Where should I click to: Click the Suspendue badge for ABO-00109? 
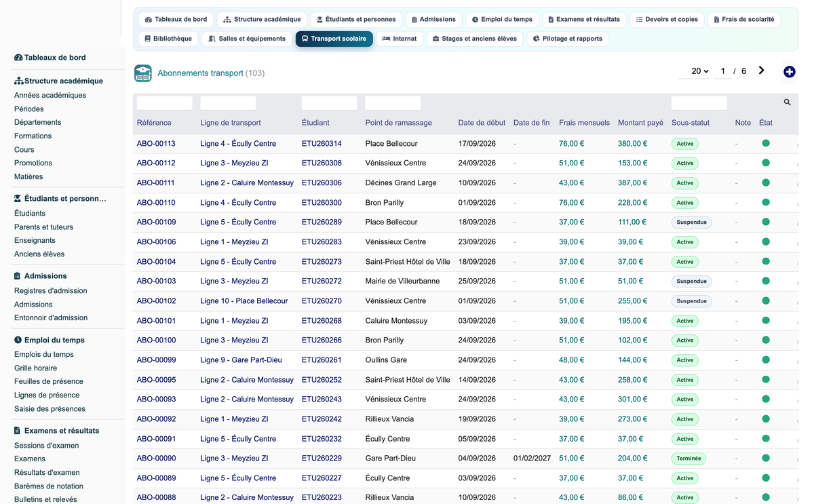point(691,222)
